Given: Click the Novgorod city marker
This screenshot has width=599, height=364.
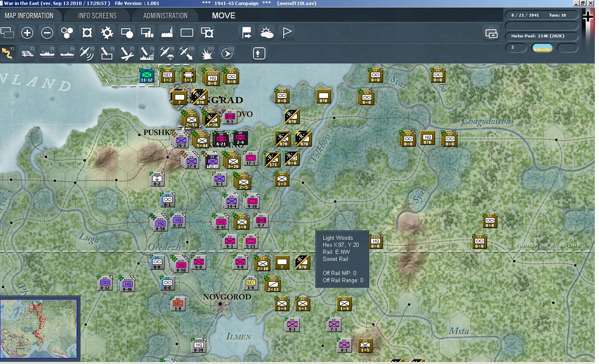Looking at the screenshot, I should tap(220, 304).
